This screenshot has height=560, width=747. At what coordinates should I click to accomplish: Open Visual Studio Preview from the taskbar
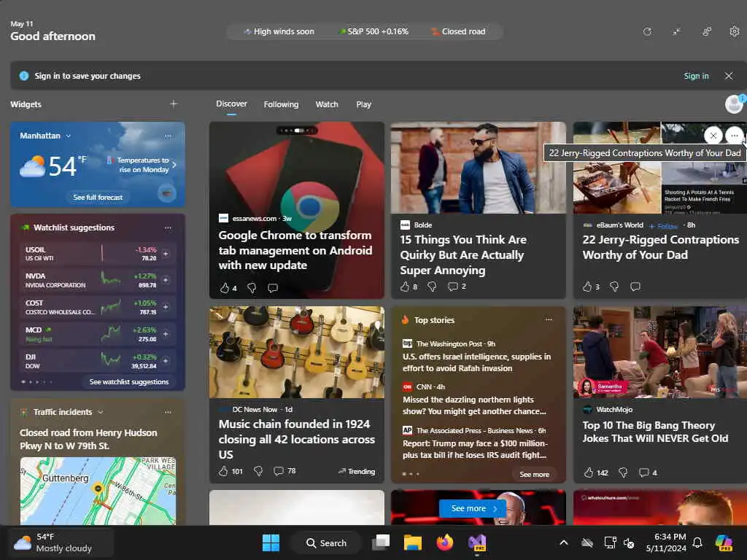pos(477,542)
